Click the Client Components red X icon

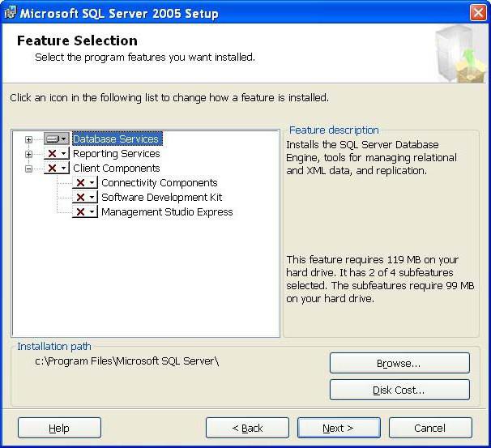tap(56, 168)
